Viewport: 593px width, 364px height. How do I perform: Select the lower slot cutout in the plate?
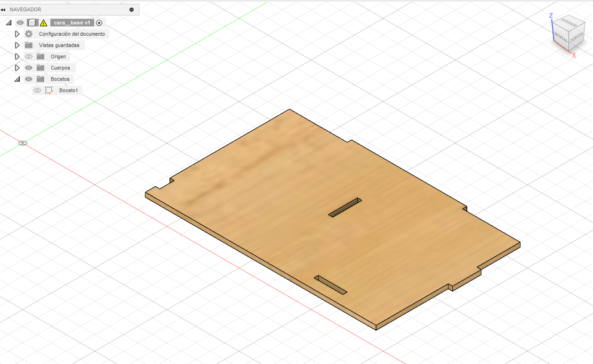tap(331, 285)
